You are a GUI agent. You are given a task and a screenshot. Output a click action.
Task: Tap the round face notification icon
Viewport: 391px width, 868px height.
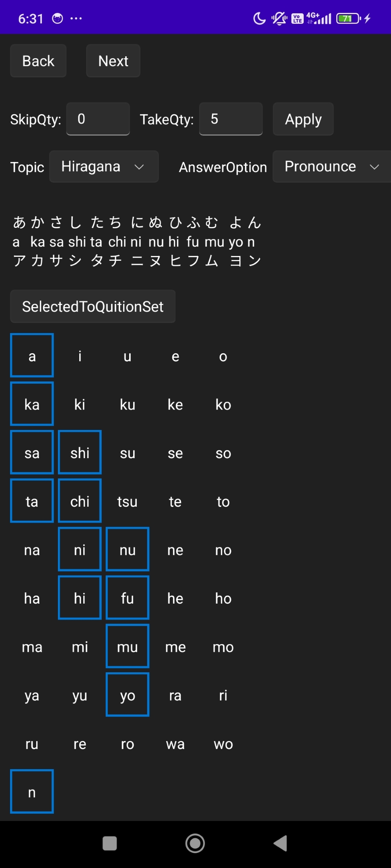(x=58, y=18)
